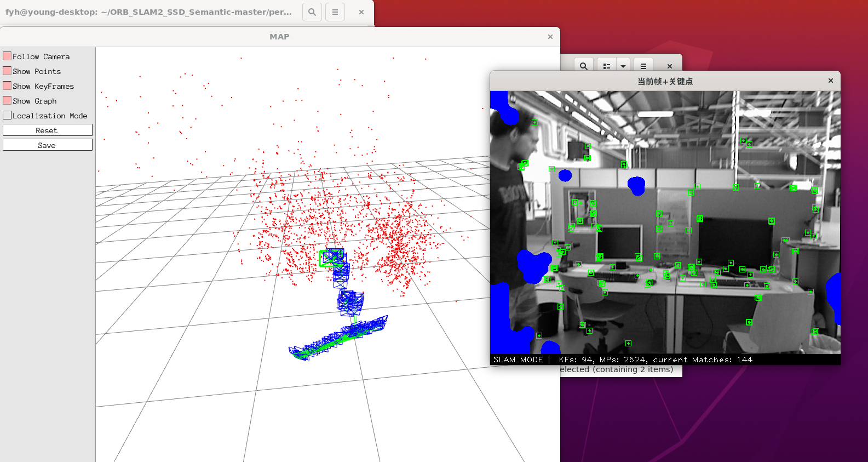This screenshot has width=868, height=462.
Task: Click the file manager's search icon
Action: point(584,66)
